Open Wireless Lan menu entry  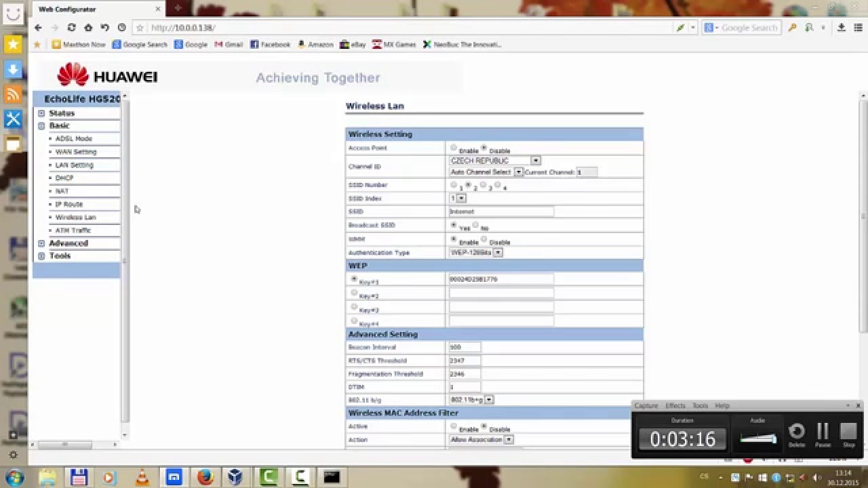75,218
